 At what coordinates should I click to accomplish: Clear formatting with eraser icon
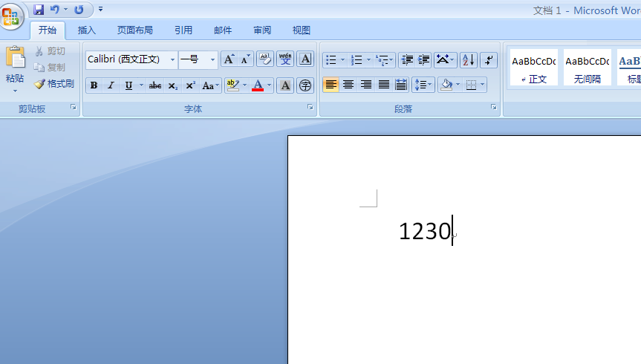pyautogui.click(x=265, y=59)
